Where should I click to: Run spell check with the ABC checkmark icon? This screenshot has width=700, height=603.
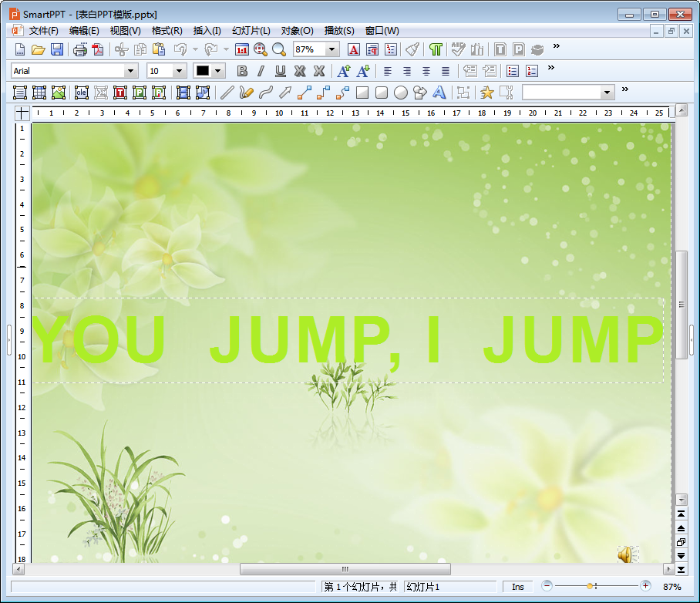[x=458, y=49]
